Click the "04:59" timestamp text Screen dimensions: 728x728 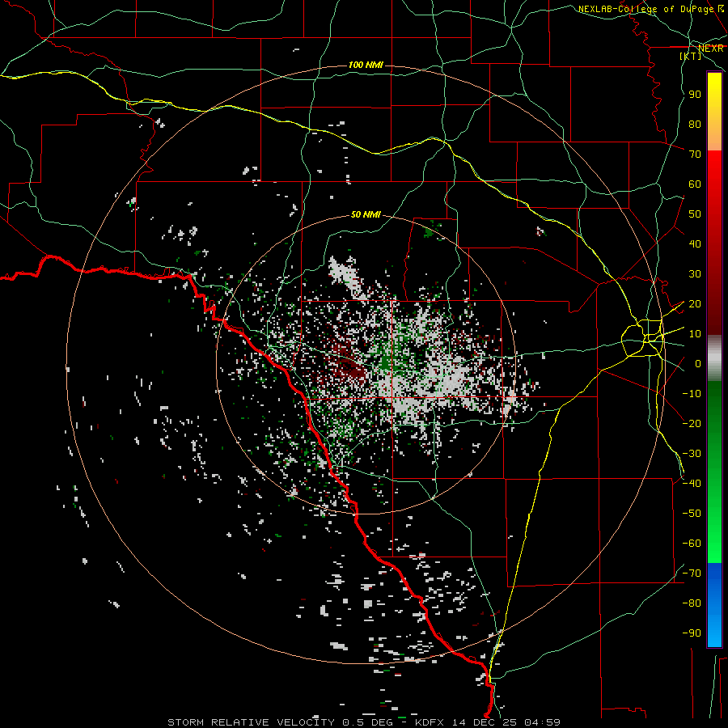542,722
